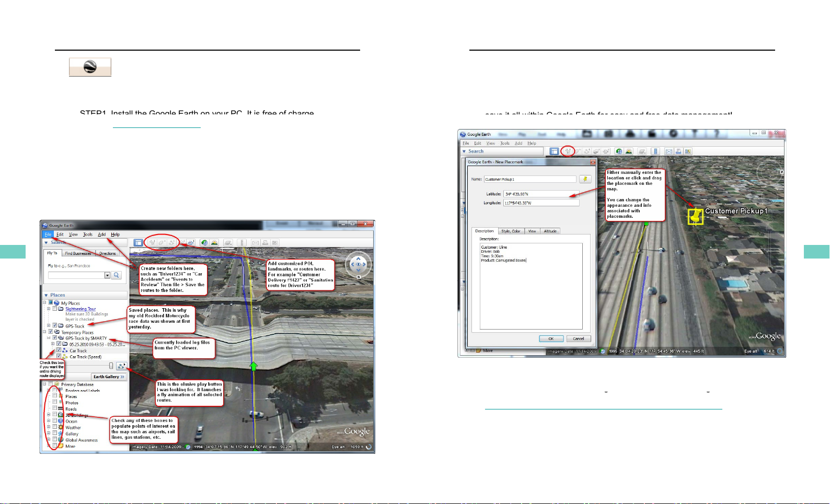The width and height of the screenshot is (830, 504).
Task: Show historical imagery in Places-panel Google Earth window
Action: (x=204, y=242)
